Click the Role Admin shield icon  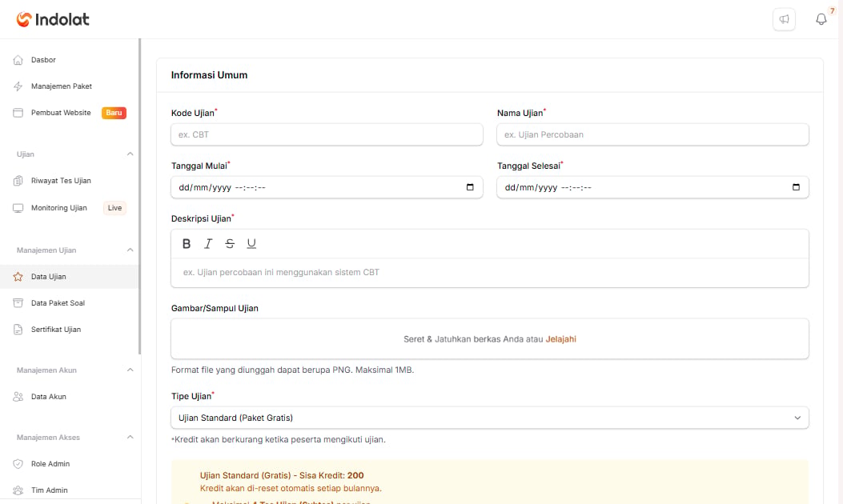18,464
